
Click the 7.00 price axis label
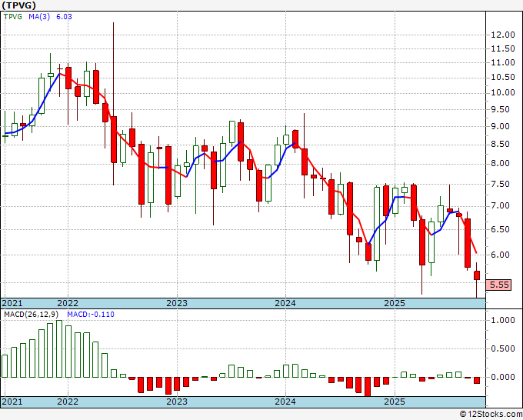(x=500, y=205)
